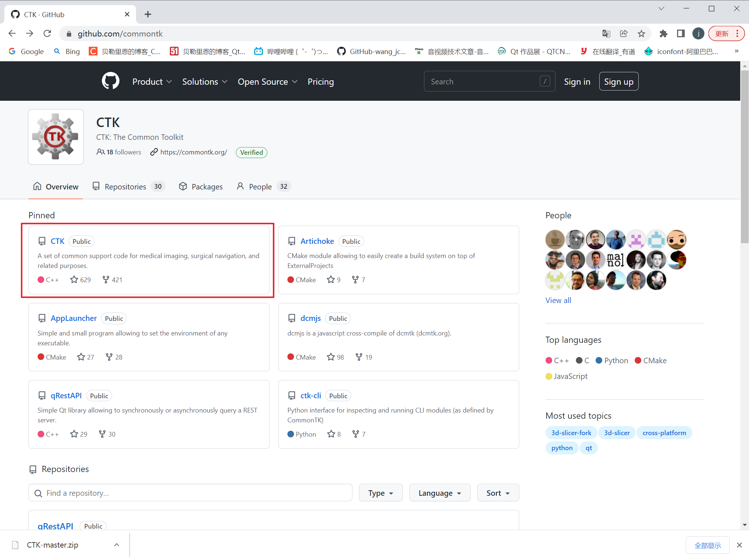Open the ctk-cli repository
749x560 pixels.
point(310,396)
